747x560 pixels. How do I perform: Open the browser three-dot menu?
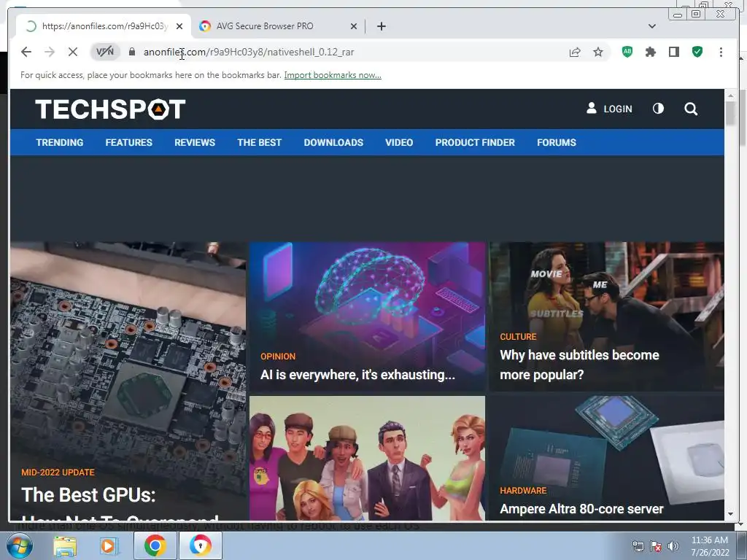[x=721, y=52]
